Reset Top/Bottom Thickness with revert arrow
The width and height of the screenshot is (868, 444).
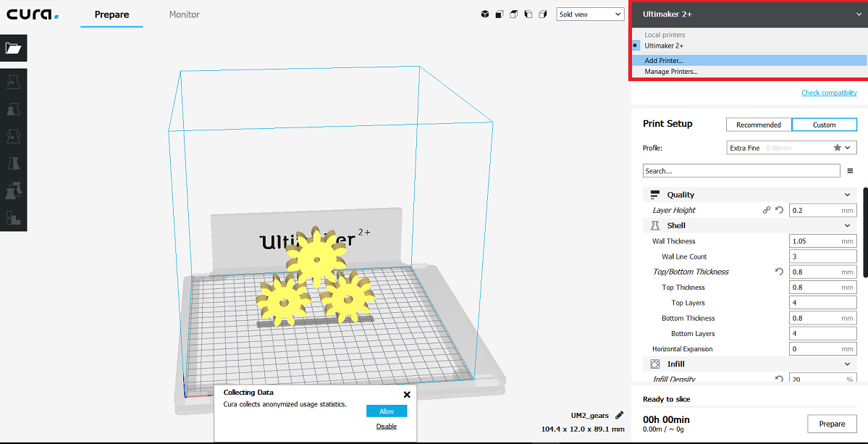coord(780,272)
